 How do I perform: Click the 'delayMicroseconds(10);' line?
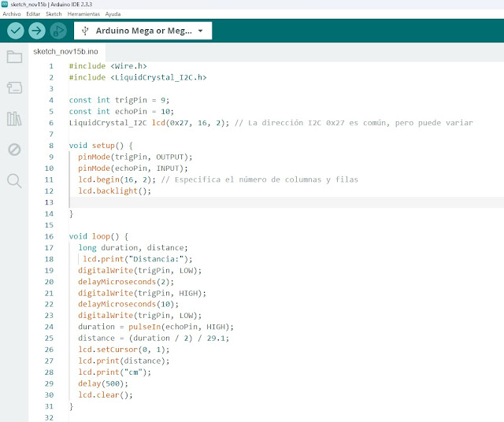pos(128,304)
